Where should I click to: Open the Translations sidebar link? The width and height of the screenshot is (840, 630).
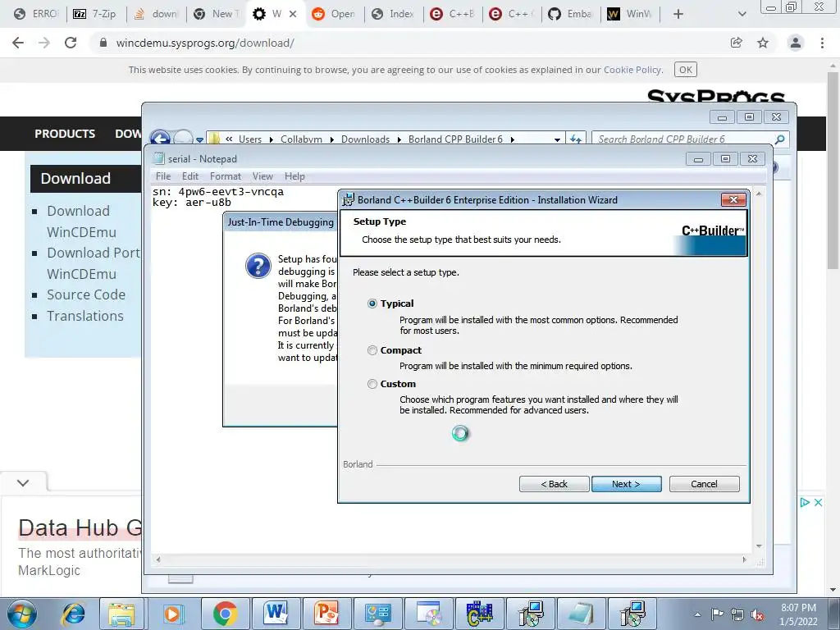coord(85,316)
